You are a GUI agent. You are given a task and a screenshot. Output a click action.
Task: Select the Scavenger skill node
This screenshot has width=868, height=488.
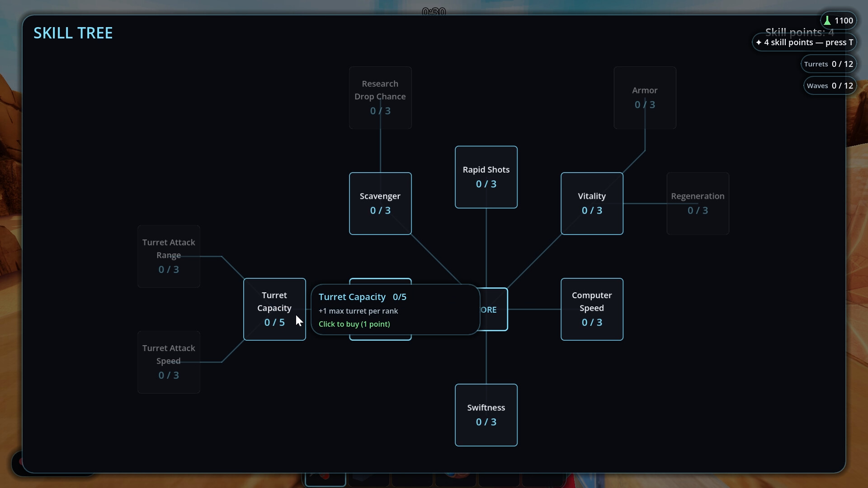pyautogui.click(x=380, y=203)
